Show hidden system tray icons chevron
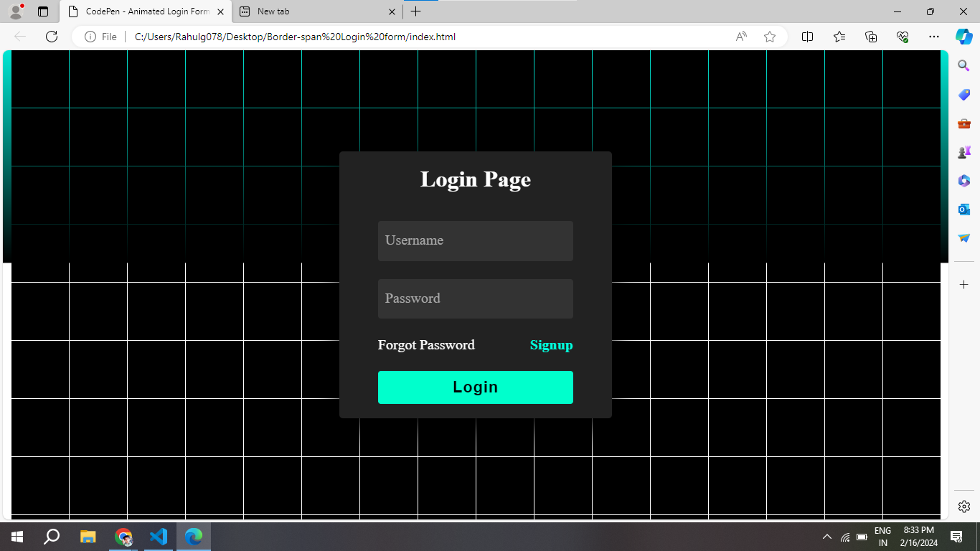Viewport: 980px width, 551px height. [826, 537]
